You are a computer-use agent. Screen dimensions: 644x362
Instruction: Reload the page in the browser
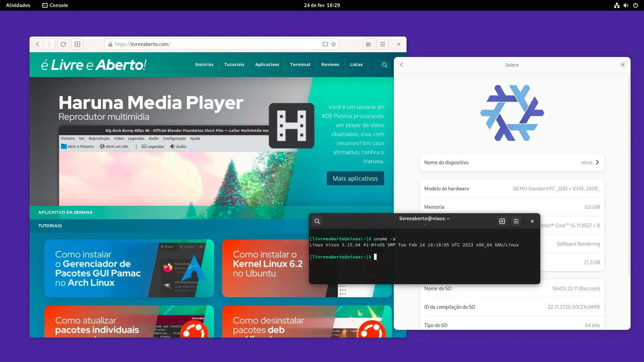pos(63,44)
